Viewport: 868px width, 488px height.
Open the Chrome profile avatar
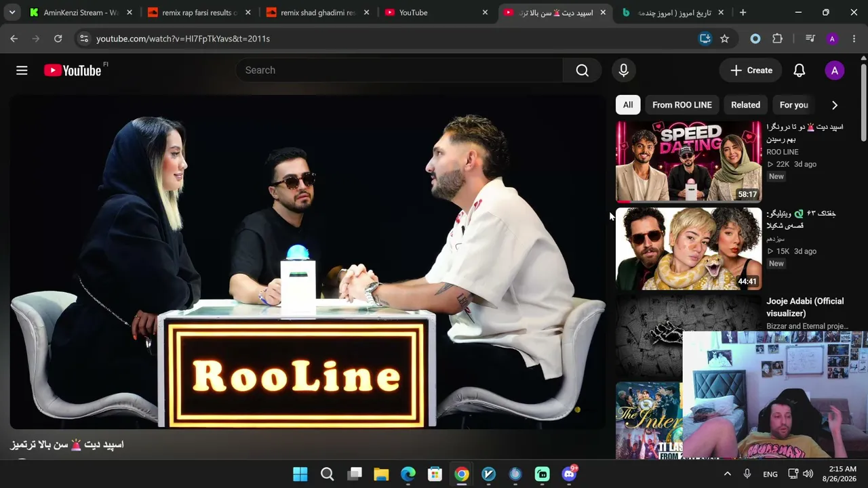point(832,39)
